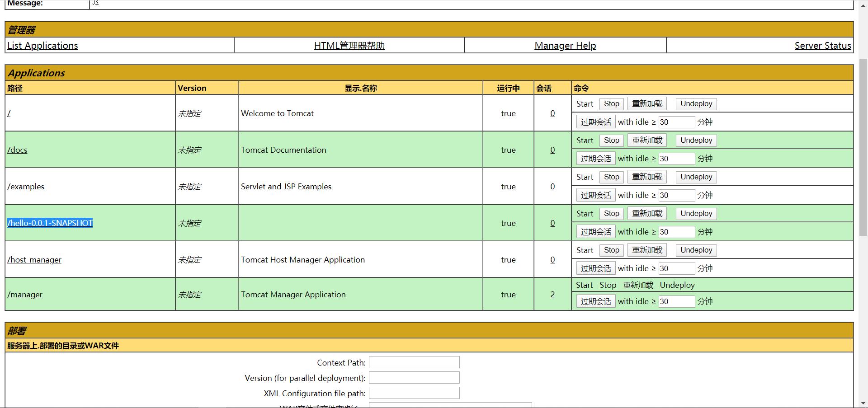The height and width of the screenshot is (408, 868).
Task: Reload (重新加载) the /host-manager application
Action: click(647, 250)
